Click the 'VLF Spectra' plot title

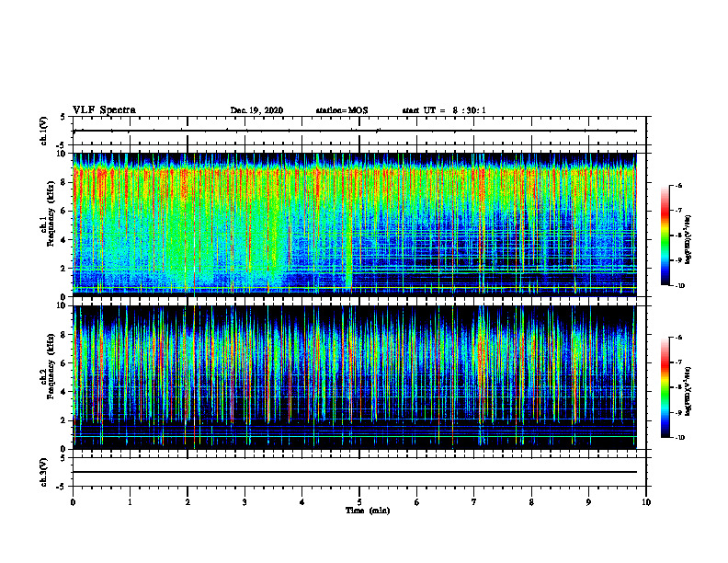pos(104,110)
